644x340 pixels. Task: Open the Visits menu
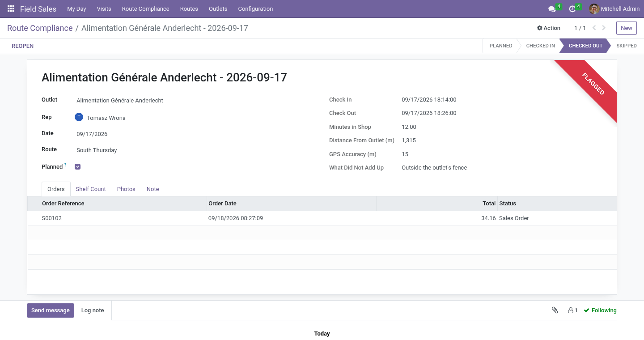104,9
